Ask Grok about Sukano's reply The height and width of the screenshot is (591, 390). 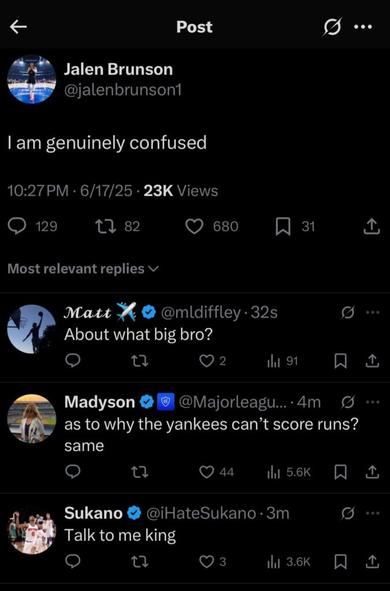tap(347, 513)
